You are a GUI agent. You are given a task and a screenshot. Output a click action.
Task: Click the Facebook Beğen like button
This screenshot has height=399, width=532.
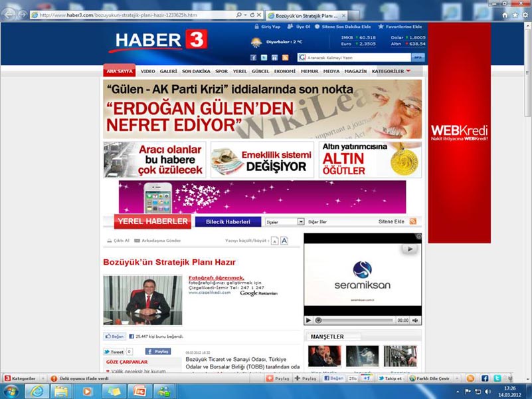tap(115, 336)
